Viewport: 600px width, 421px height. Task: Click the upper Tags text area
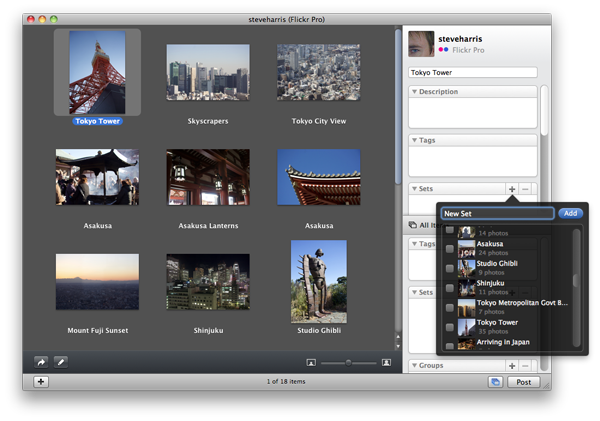tap(473, 161)
